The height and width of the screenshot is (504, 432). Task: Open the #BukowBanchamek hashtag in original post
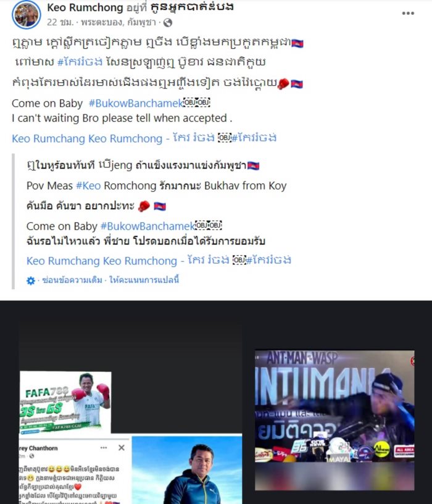pyautogui.click(x=136, y=103)
